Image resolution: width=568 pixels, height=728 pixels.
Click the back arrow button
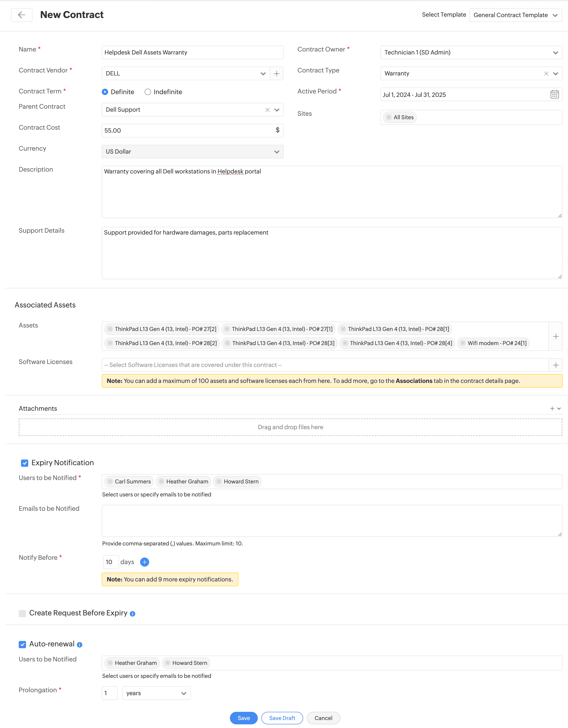click(x=22, y=15)
